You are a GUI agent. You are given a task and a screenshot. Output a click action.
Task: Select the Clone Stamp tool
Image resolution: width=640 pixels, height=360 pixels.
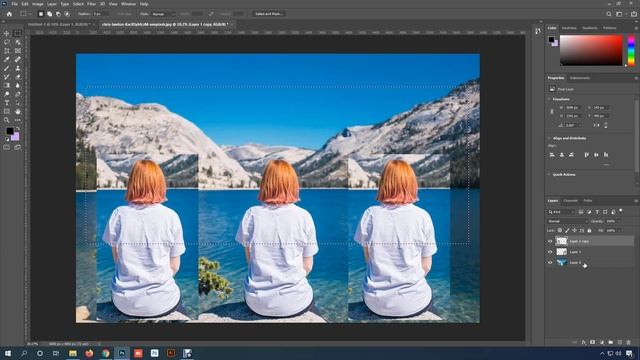(x=18, y=68)
